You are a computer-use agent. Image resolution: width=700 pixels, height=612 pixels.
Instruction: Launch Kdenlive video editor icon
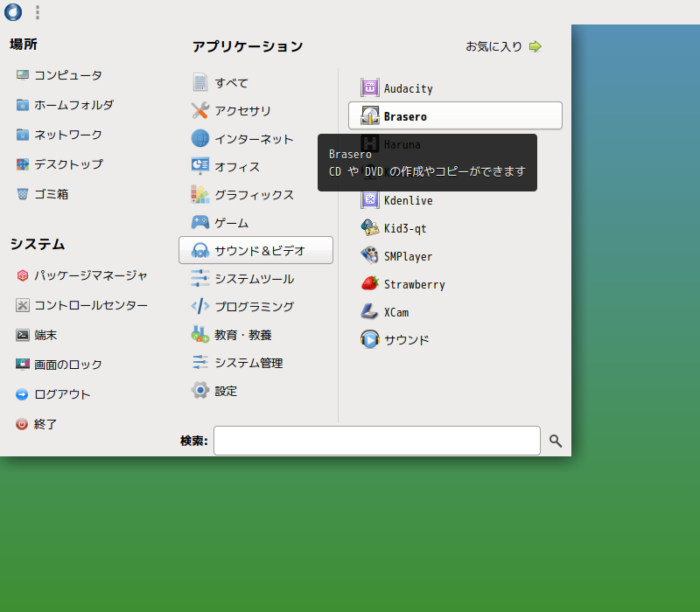click(369, 200)
